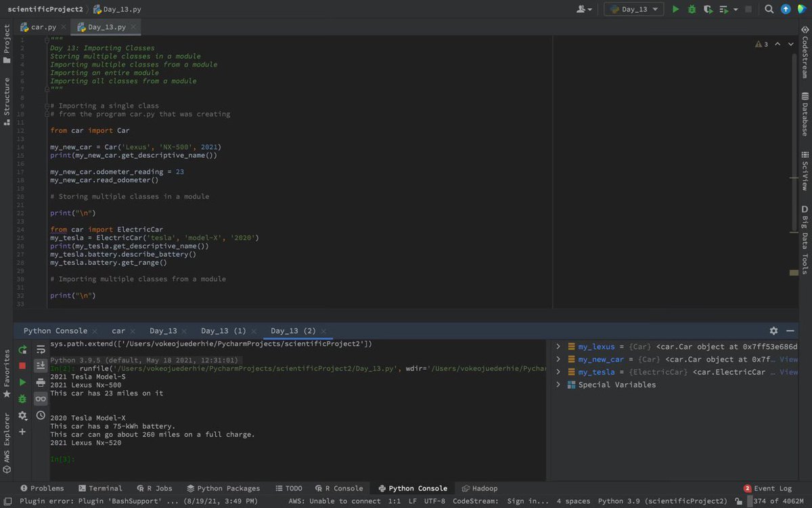Click the greyed-out stop button in the top toolbar
The height and width of the screenshot is (508, 812).
(x=748, y=9)
